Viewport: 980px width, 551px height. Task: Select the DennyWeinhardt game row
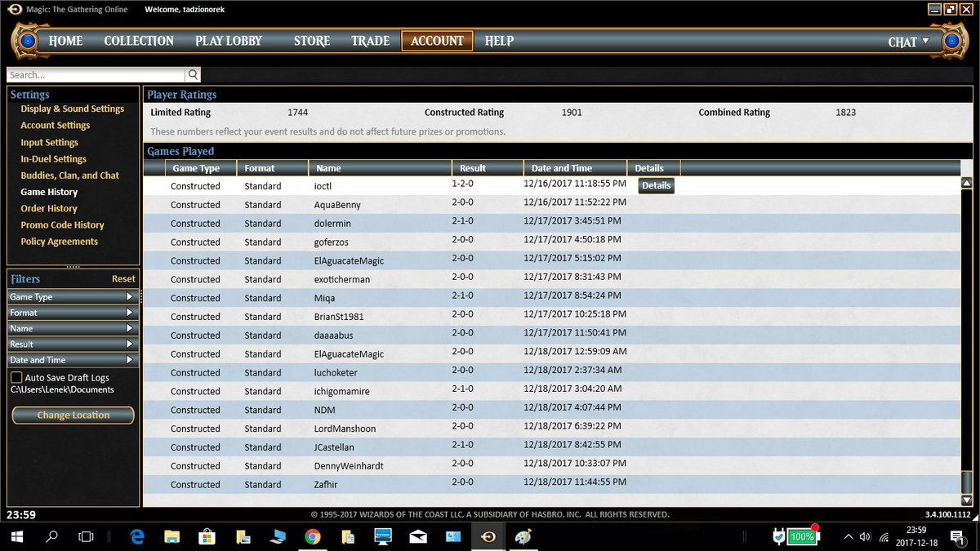click(552, 466)
